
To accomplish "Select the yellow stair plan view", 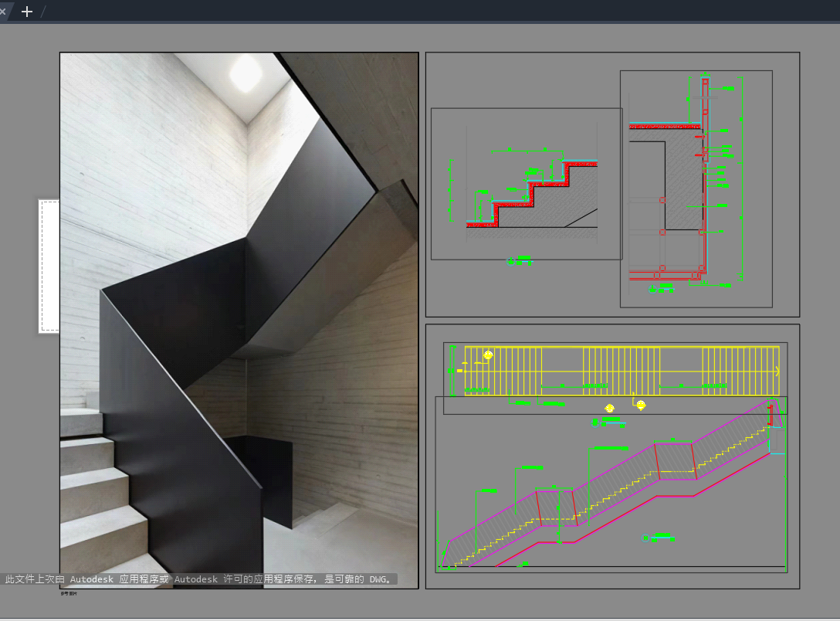I will point(622,371).
